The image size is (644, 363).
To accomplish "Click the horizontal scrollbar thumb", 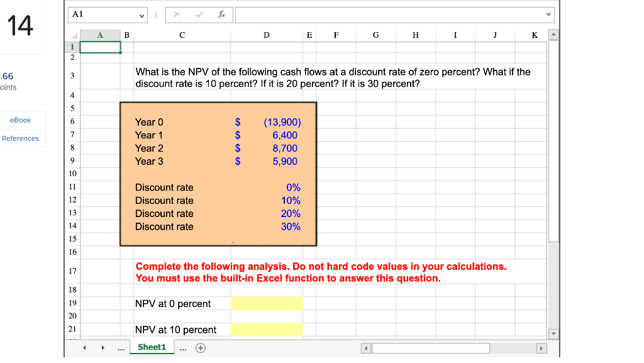I will (431, 349).
